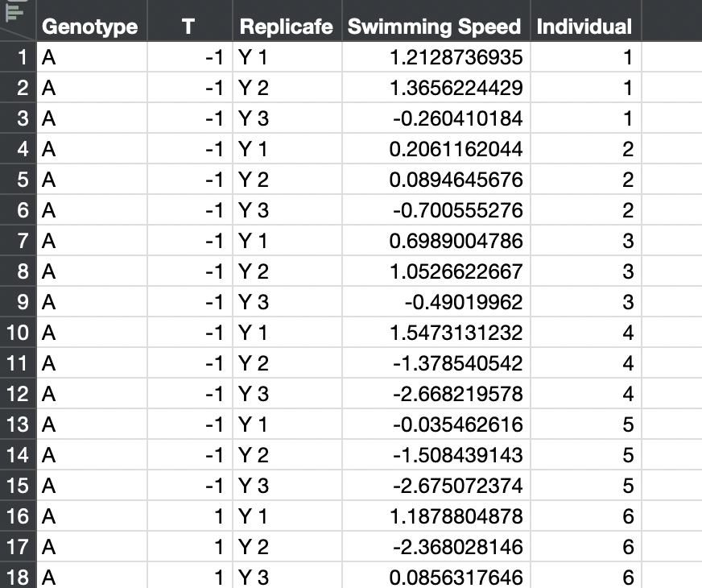Select the Genotype column header
Viewport: 702px width, 588px height.
click(x=91, y=27)
